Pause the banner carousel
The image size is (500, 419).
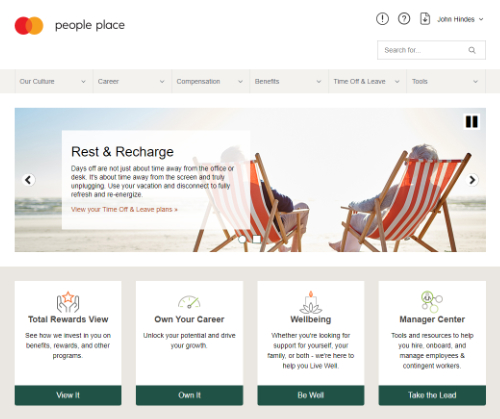[x=472, y=122]
